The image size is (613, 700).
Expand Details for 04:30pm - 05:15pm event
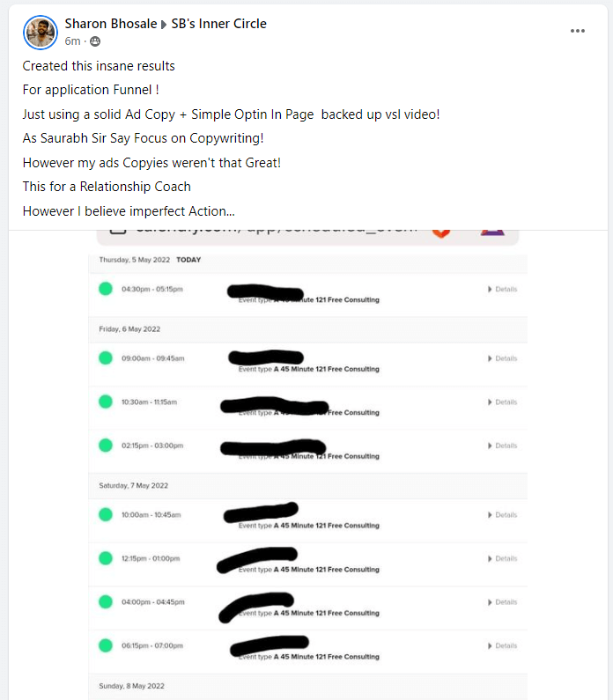point(502,290)
